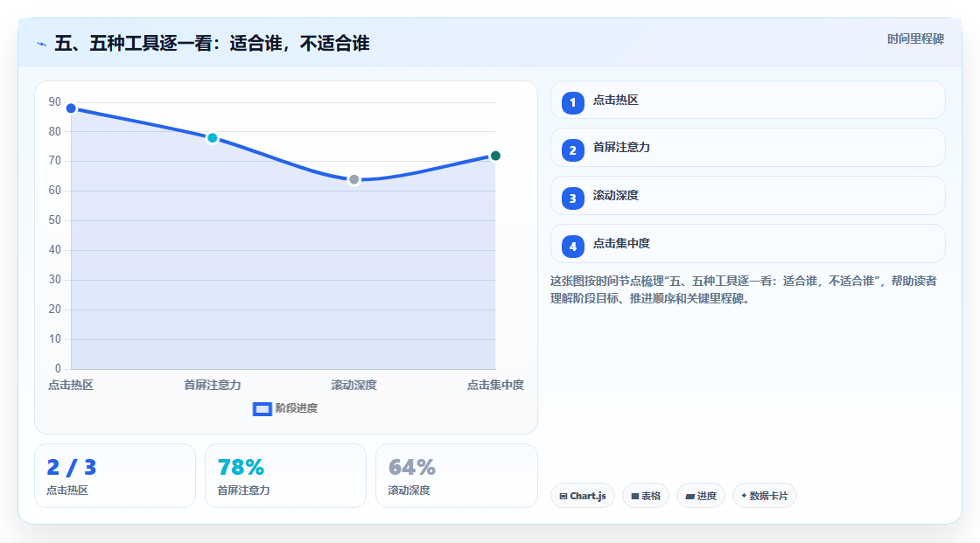The image size is (980, 543).
Task: Click the 时间里程碑 label in header
Action: [x=915, y=39]
